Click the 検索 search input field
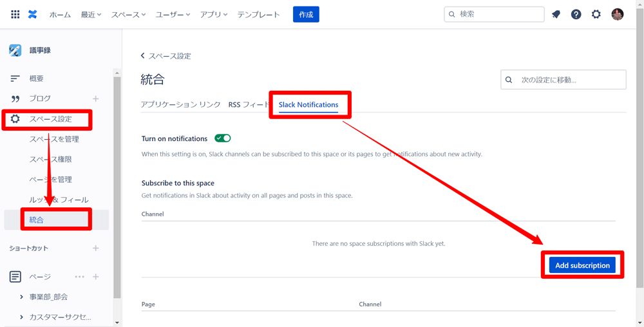 [494, 14]
